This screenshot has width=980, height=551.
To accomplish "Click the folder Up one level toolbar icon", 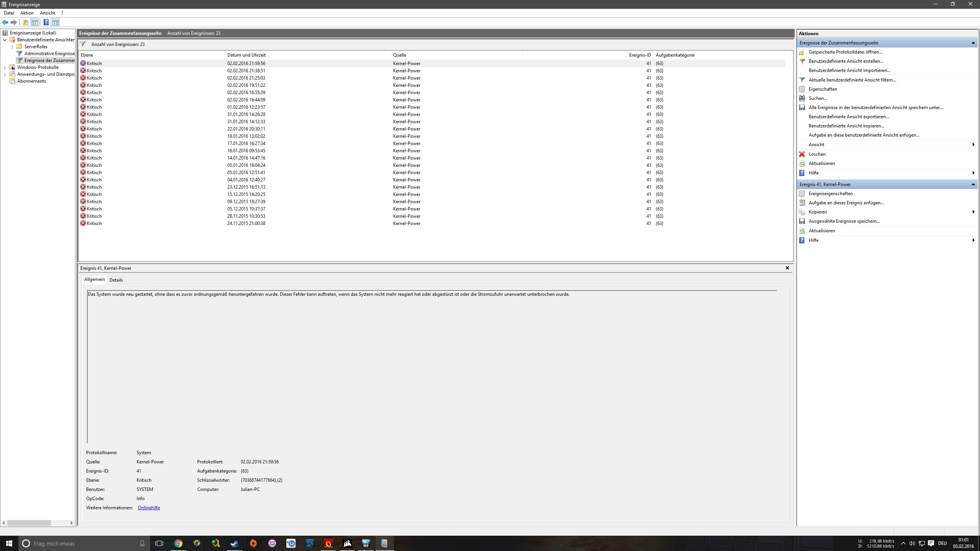I will pyautogui.click(x=25, y=22).
